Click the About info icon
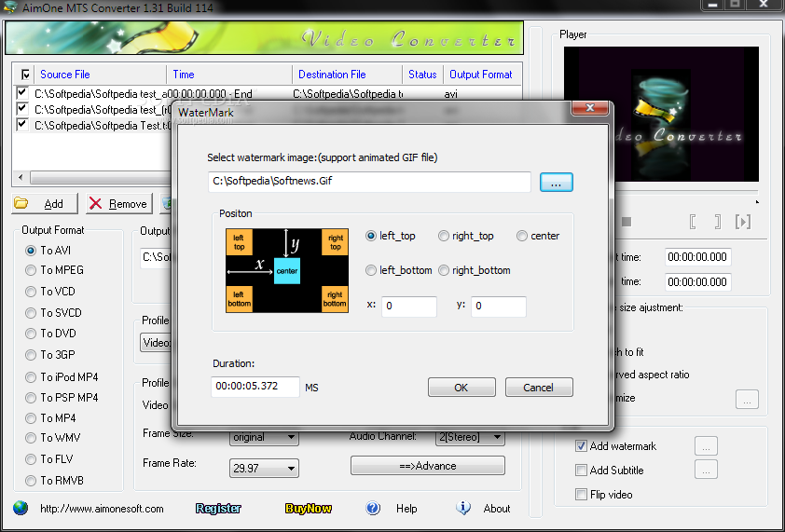The height and width of the screenshot is (532, 785). [463, 508]
